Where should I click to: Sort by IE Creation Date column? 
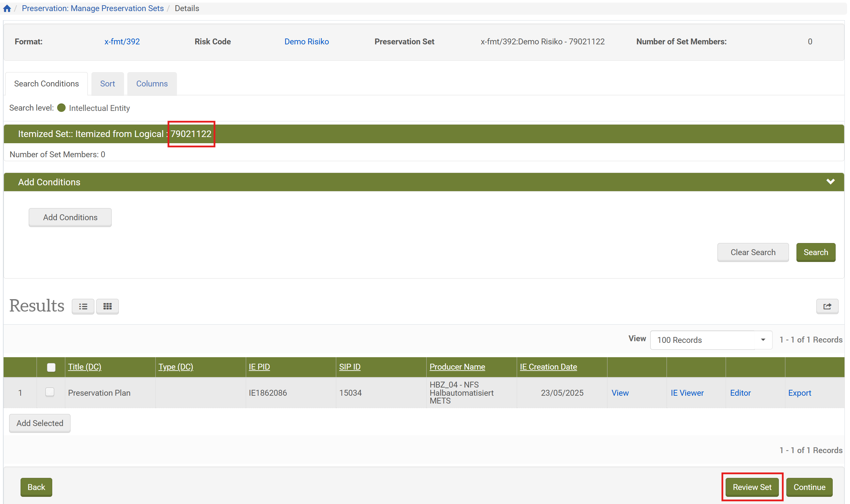[548, 367]
